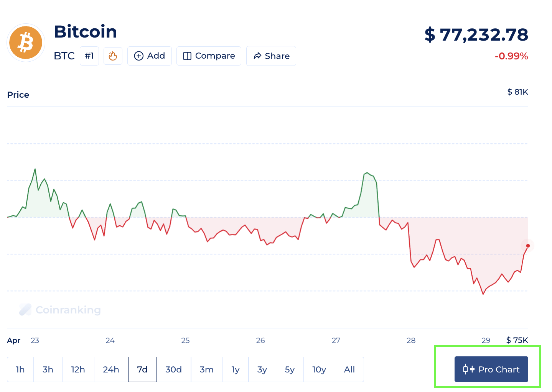Viewport: 552px width, 392px height.
Task: Select the 3y chart period
Action: 262,369
